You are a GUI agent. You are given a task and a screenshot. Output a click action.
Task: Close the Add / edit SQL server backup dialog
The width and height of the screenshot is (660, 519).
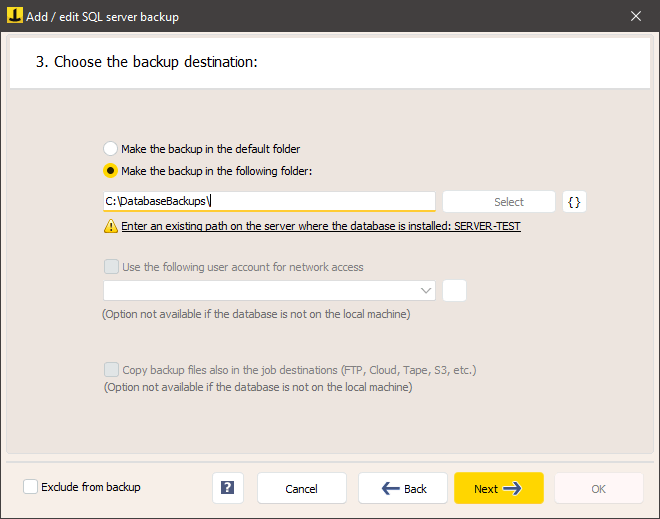(636, 16)
